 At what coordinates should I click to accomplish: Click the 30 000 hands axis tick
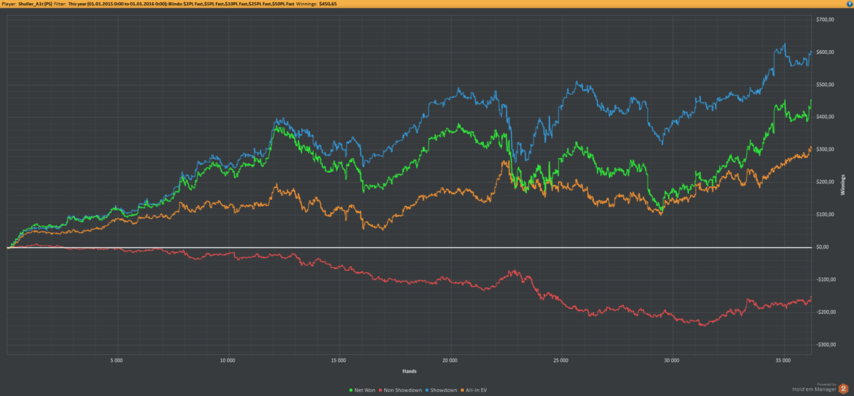click(672, 361)
